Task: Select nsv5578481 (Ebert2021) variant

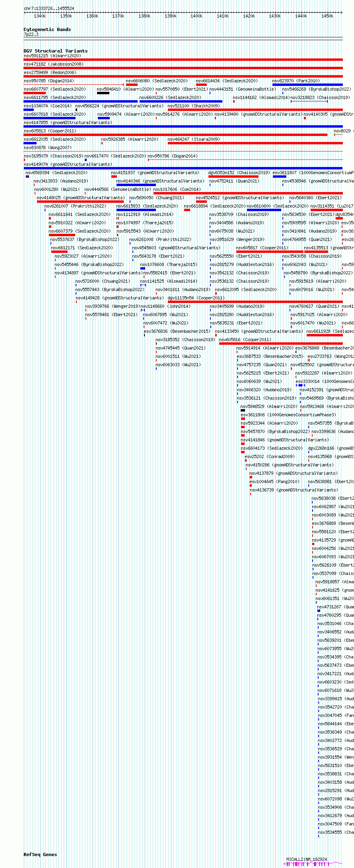Action: pos(86,318)
